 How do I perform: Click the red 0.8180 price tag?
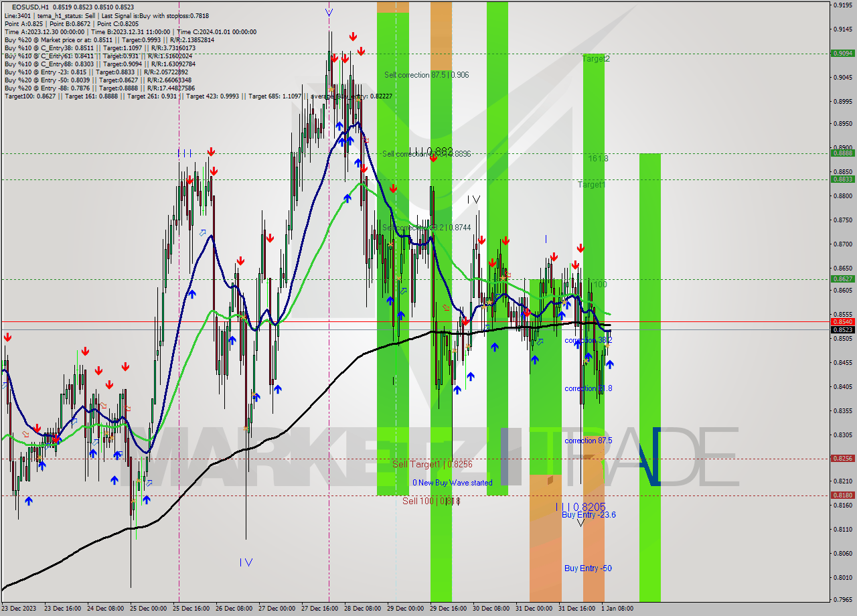842,495
